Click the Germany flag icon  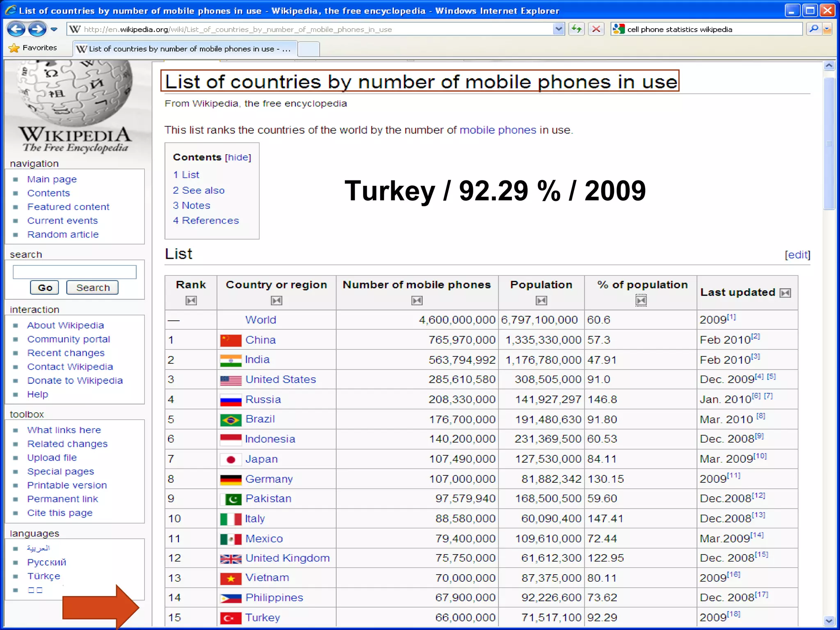pos(231,479)
